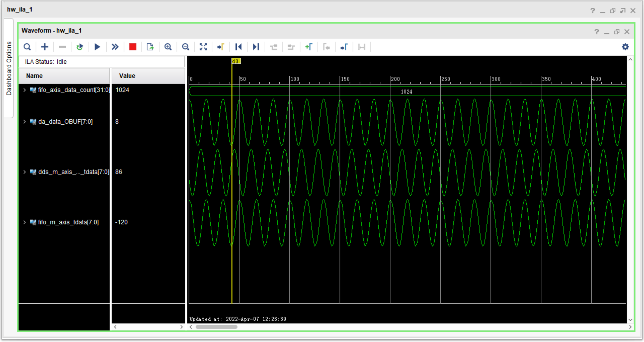
Task: Click vertical scrollbar down arrow
Action: click(x=630, y=320)
